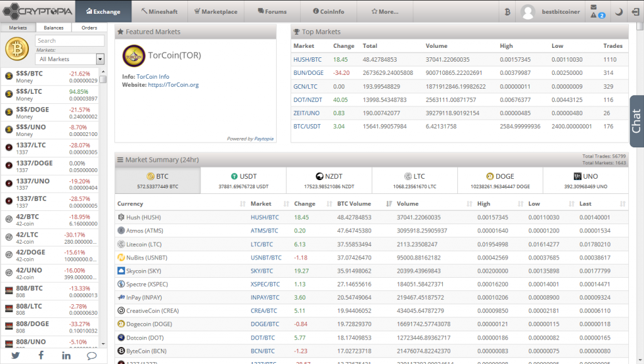Share on Twitter icon

pyautogui.click(x=16, y=355)
